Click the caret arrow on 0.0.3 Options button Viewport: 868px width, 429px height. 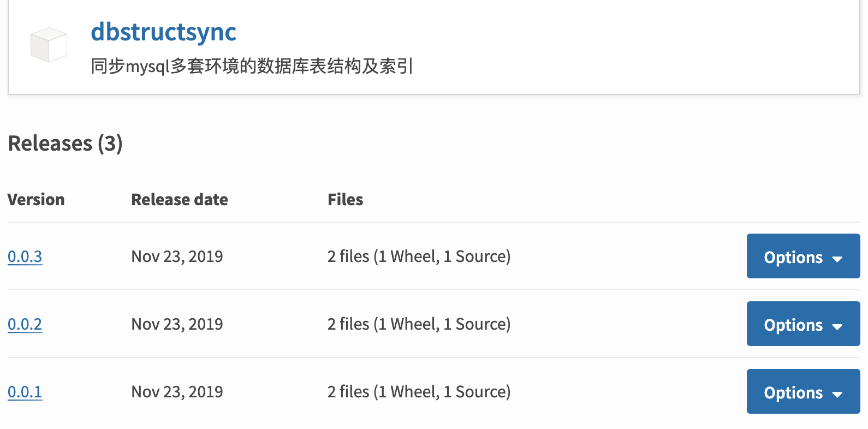837,259
